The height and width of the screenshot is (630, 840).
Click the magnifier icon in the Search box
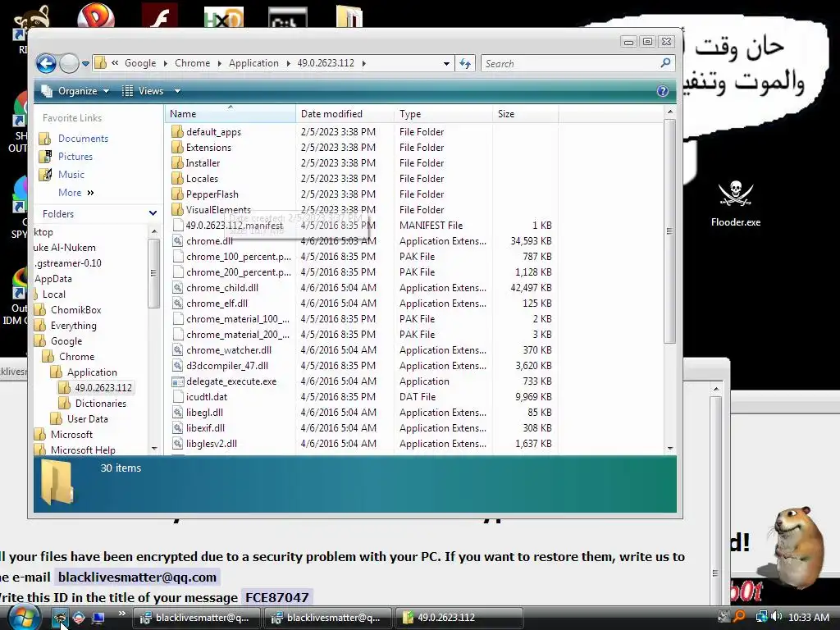665,63
